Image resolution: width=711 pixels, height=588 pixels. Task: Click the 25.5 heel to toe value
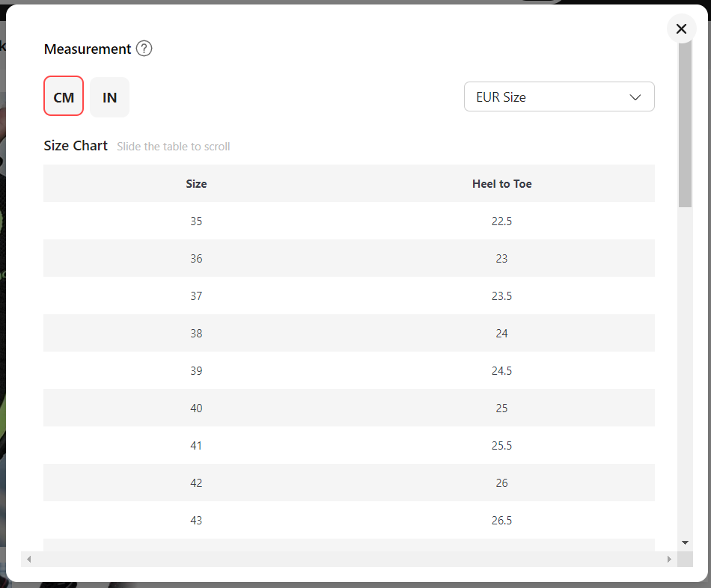tap(501, 446)
